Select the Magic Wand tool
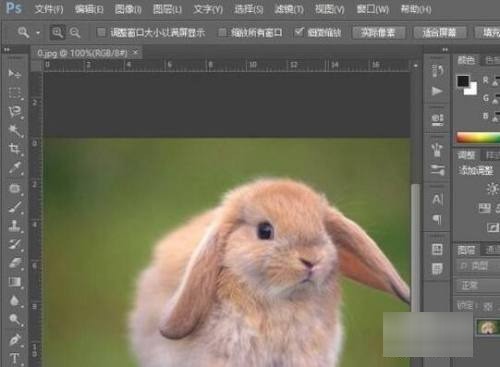 click(x=15, y=130)
